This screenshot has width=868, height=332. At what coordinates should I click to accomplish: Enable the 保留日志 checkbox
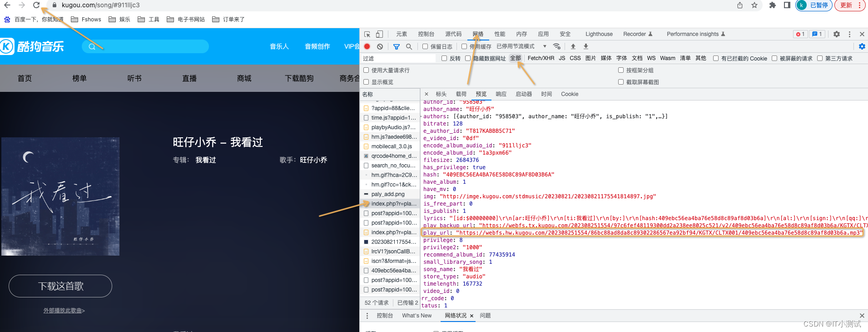click(x=425, y=46)
